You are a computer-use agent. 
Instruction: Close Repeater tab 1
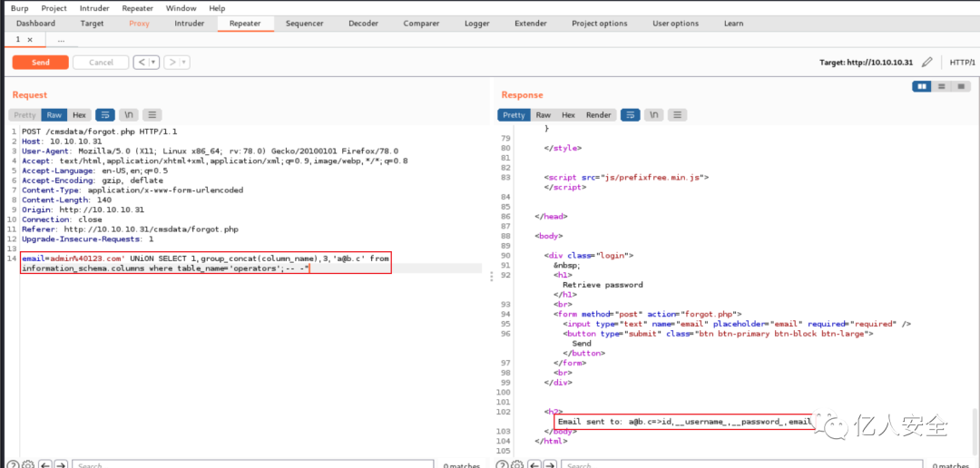[29, 39]
